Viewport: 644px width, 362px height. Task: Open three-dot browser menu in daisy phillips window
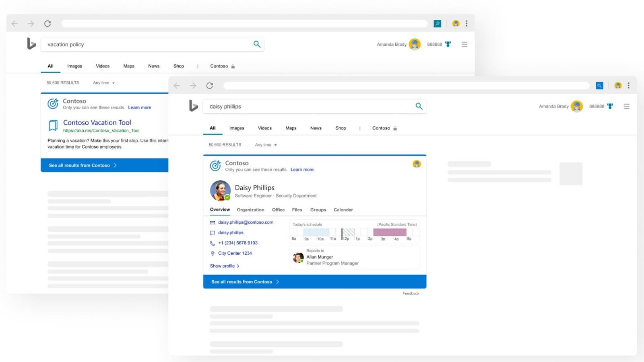point(628,86)
